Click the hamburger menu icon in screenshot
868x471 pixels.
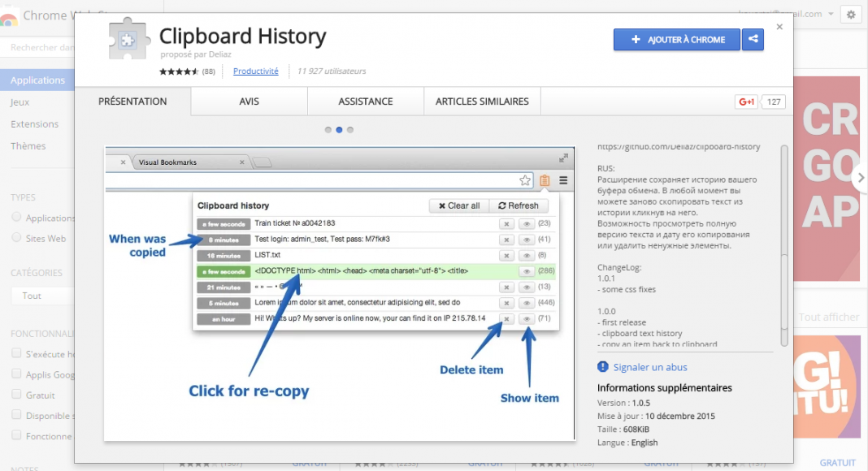(563, 180)
